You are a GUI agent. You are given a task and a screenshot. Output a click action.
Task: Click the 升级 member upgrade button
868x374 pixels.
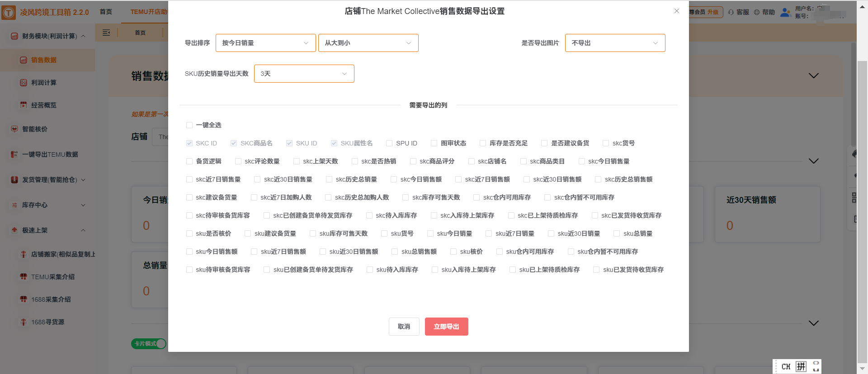click(713, 12)
